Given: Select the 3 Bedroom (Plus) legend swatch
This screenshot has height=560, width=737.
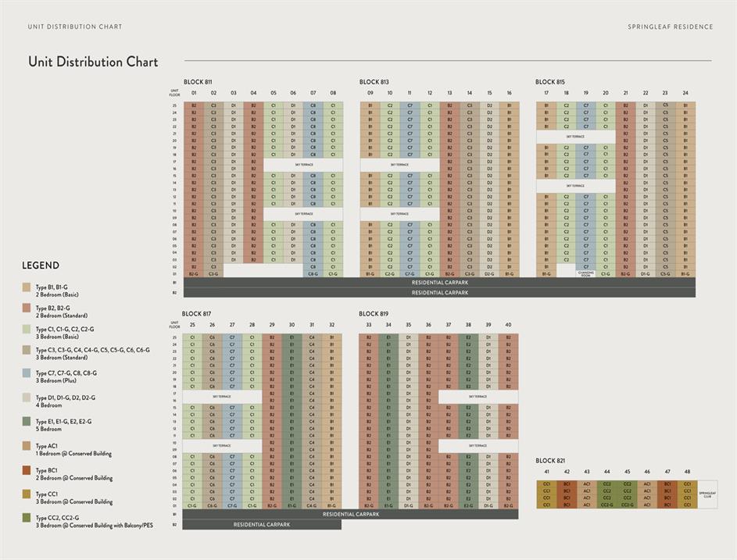Looking at the screenshot, I should point(27,373).
